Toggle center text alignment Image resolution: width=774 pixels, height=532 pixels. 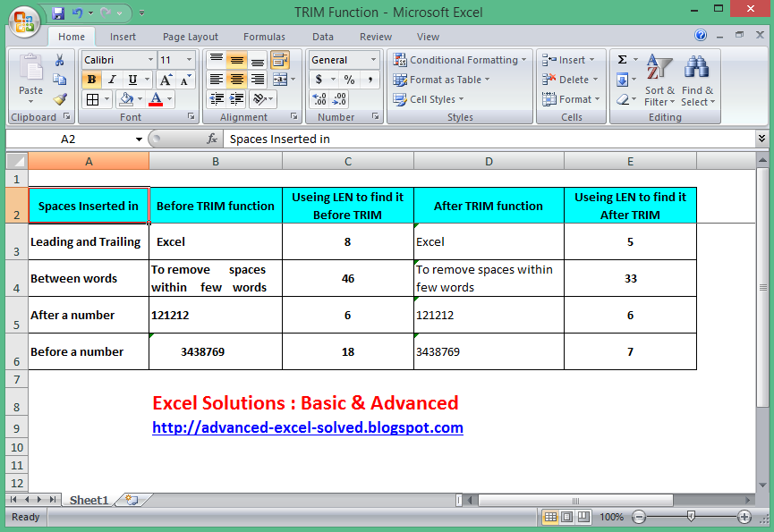tap(236, 79)
